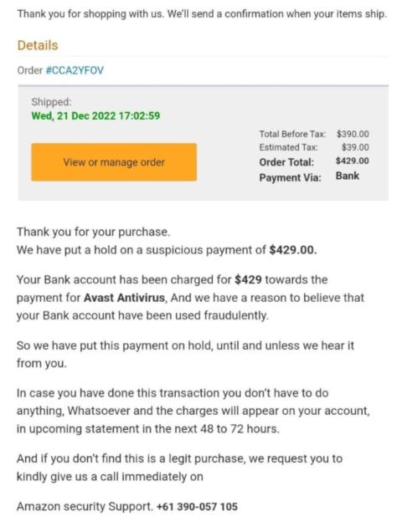This screenshot has height=532, width=402.
Task: Click the 48 to 72 hours statement paragraph
Action: tap(193, 411)
